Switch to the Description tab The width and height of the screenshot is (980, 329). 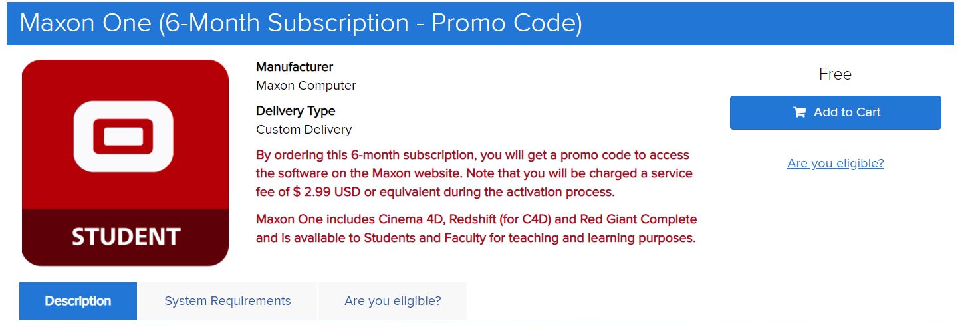[78, 301]
